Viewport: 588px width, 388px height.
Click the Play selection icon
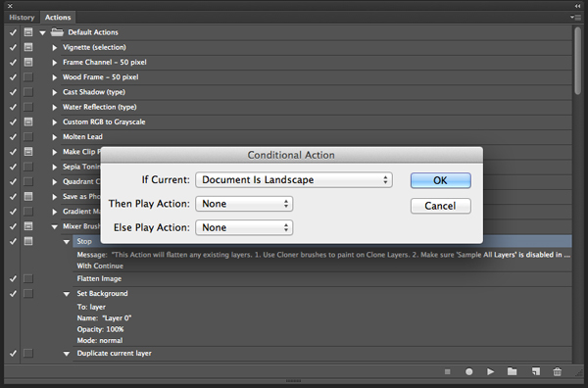[x=490, y=371]
